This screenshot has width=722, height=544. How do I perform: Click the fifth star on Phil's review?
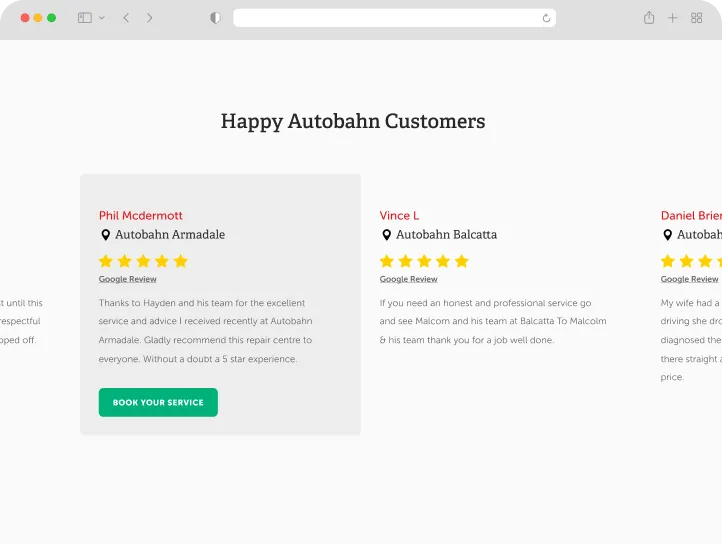(x=181, y=261)
